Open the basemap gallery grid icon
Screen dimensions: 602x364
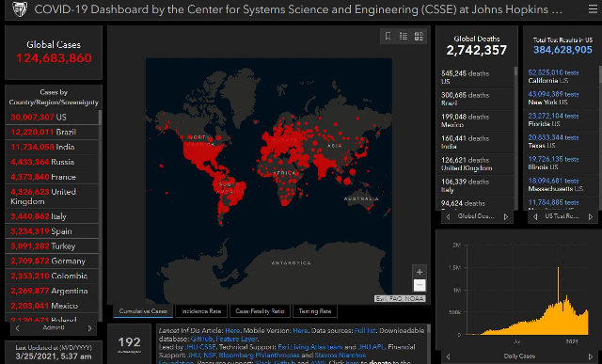419,36
